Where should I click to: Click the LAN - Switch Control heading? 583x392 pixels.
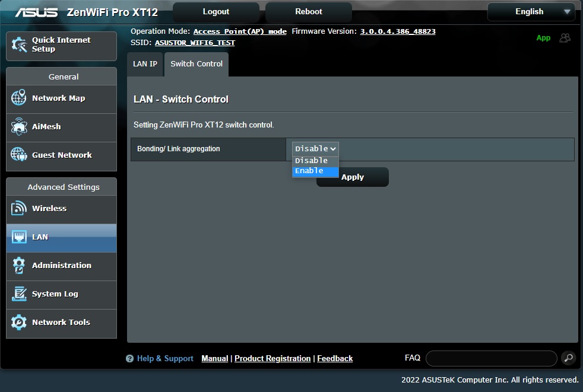(x=181, y=99)
